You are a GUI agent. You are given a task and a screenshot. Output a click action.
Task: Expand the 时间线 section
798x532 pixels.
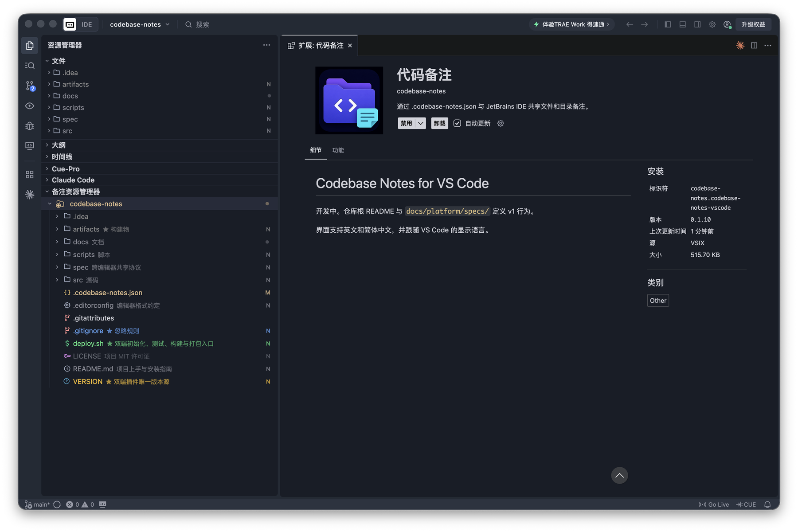[x=160, y=156]
